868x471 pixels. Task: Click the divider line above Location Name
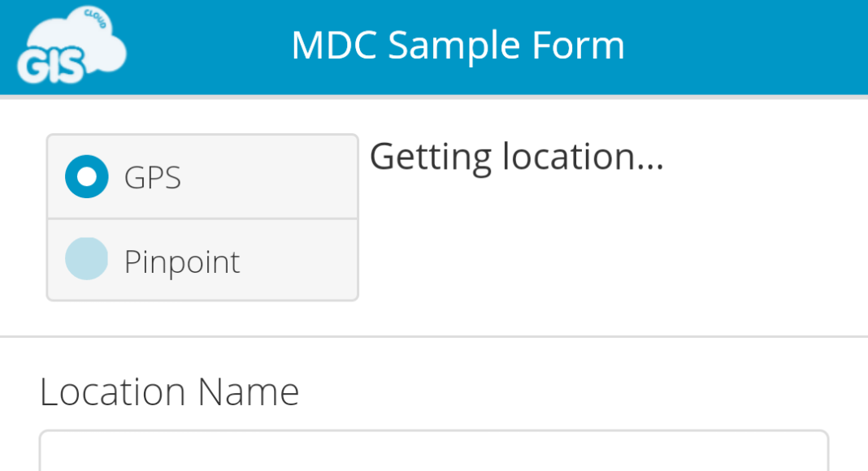[434, 336]
